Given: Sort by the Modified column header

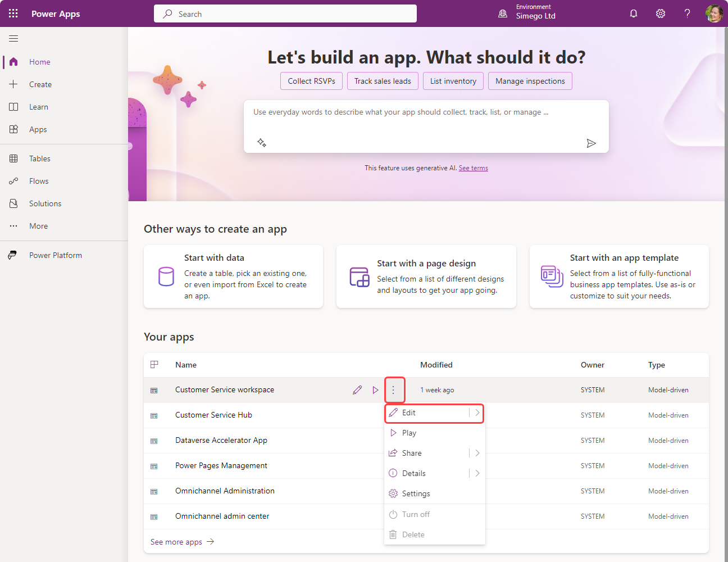Looking at the screenshot, I should click(436, 365).
